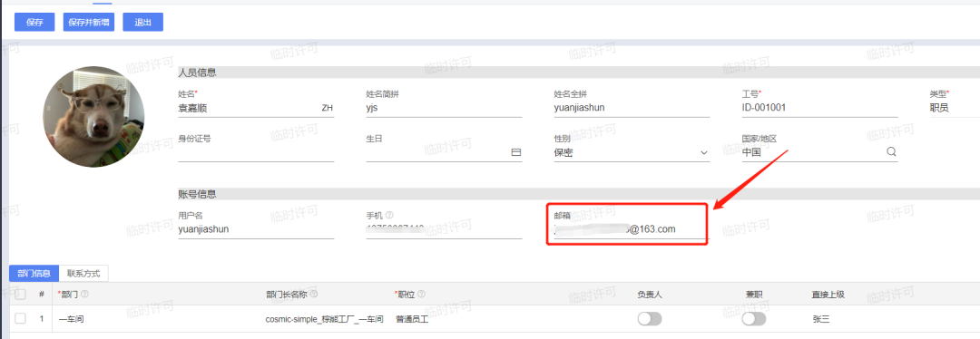Click the dog profile avatar photo

[93, 117]
